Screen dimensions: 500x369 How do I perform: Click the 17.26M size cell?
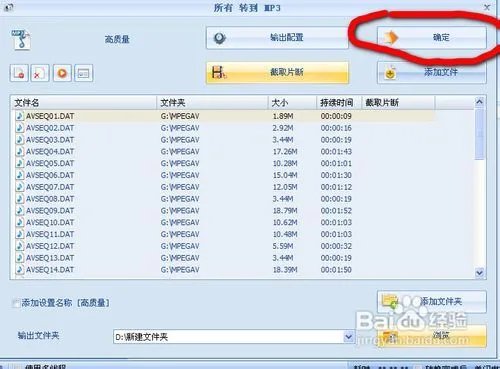[x=285, y=152]
